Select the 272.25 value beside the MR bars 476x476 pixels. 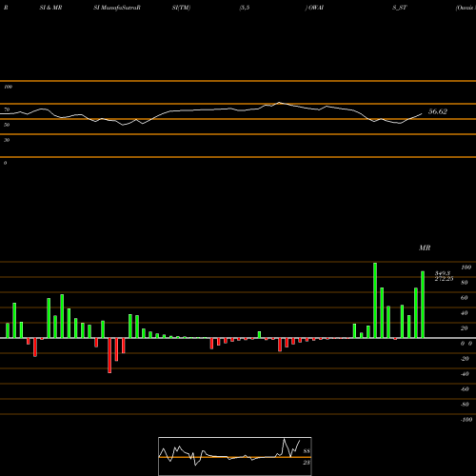click(444, 279)
